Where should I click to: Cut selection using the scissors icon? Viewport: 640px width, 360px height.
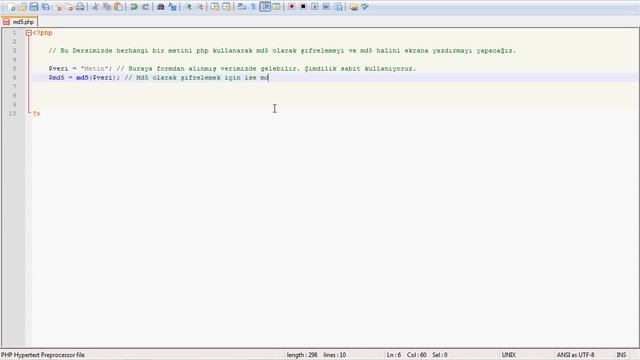[95, 7]
